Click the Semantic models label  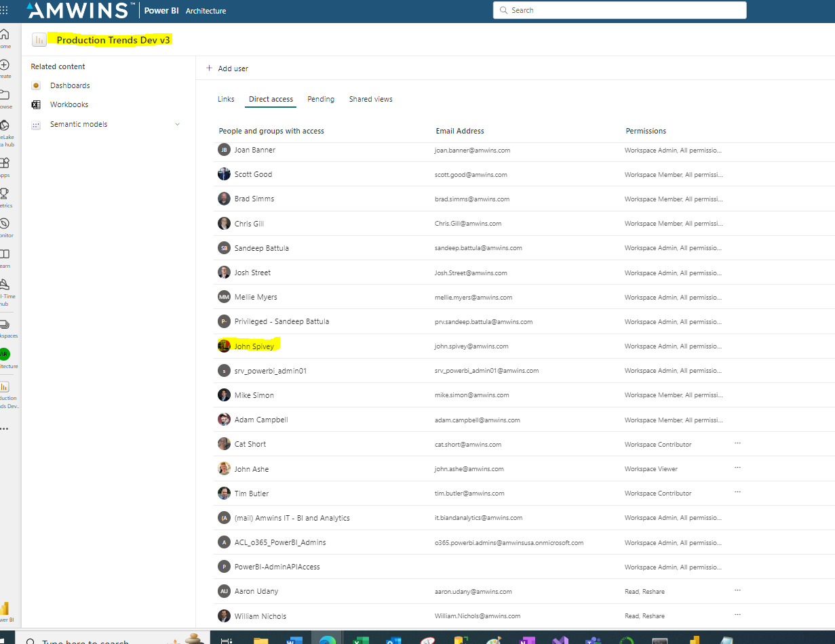(x=79, y=124)
